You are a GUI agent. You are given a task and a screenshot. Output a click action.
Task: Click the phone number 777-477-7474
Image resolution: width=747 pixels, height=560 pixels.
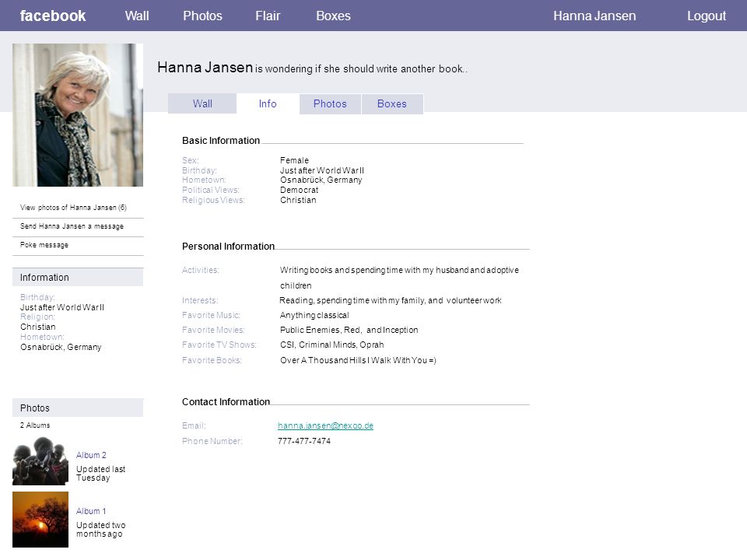[x=304, y=441]
